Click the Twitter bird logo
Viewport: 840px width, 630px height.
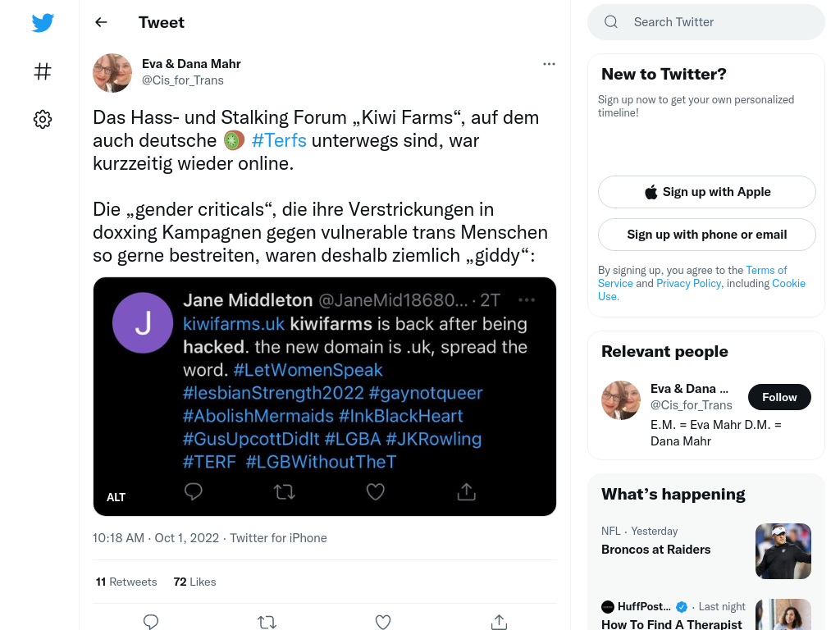click(x=43, y=22)
